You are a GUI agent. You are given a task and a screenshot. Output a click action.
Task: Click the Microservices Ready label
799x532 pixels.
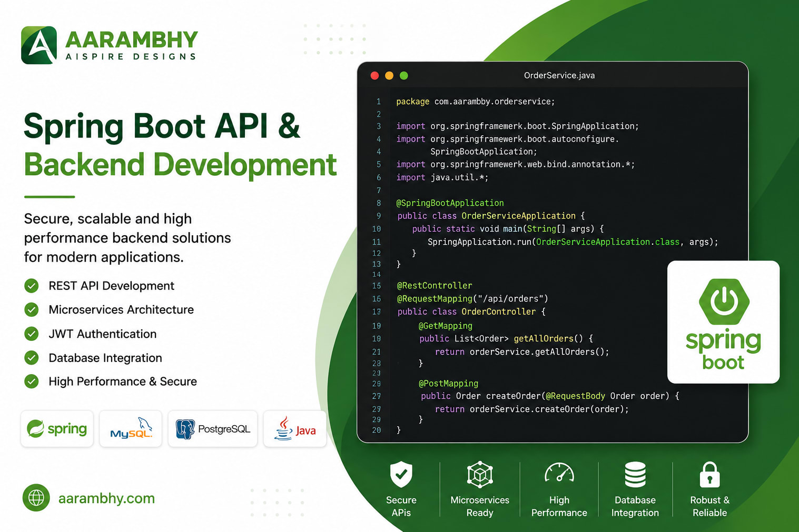click(480, 506)
